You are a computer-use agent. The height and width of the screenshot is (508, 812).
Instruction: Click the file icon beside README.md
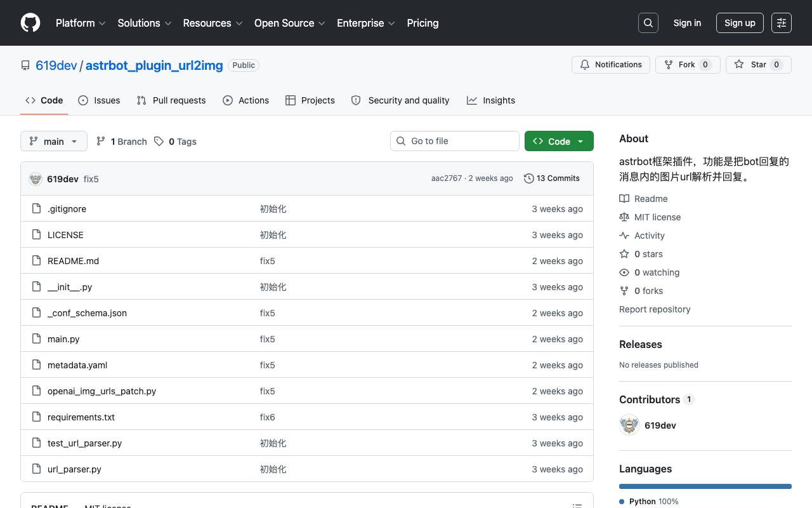[36, 260]
